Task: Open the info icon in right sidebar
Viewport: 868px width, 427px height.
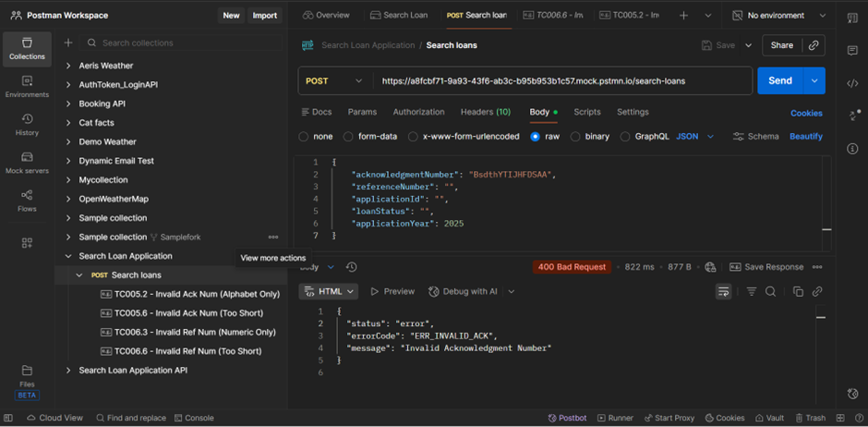Action: coord(852,149)
